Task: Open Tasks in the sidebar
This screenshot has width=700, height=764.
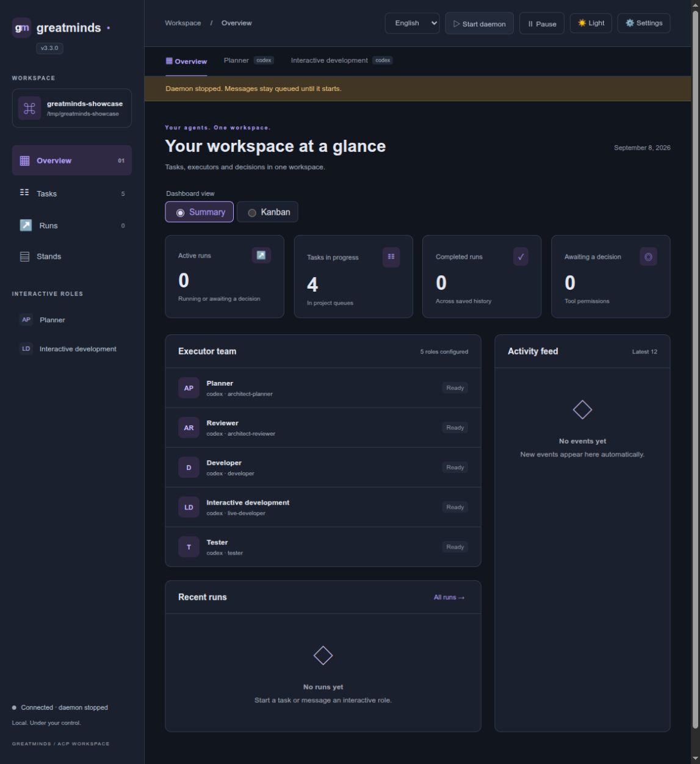Action: tap(72, 193)
